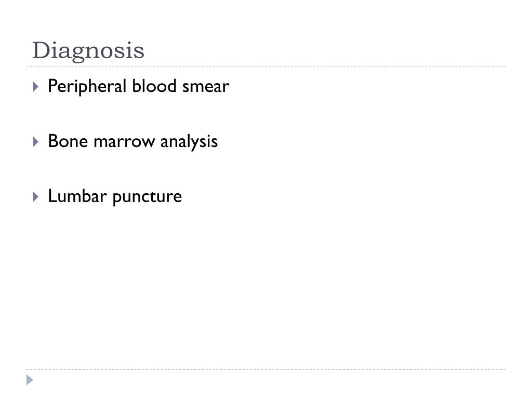This screenshot has height=399, width=532.
Task: Click the word puncture
Action: click(x=147, y=197)
